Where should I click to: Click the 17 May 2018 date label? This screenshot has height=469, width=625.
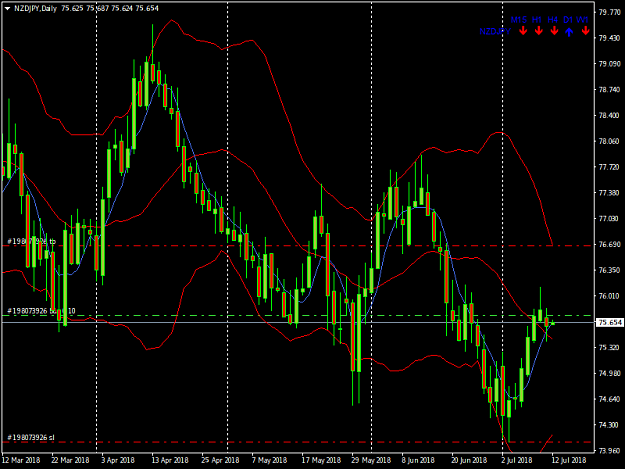pos(321,460)
